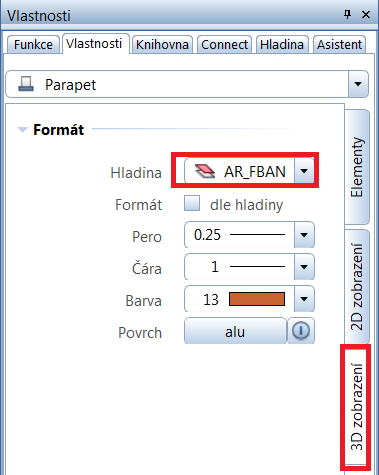Open the Hladina AR_FBAN dropdown arrow

[304, 171]
